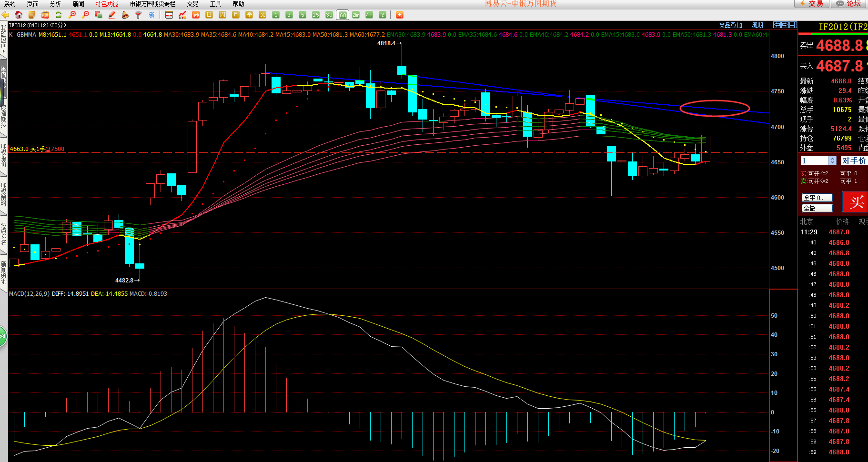
Task: Click the funnel filter icon
Action: [138, 15]
